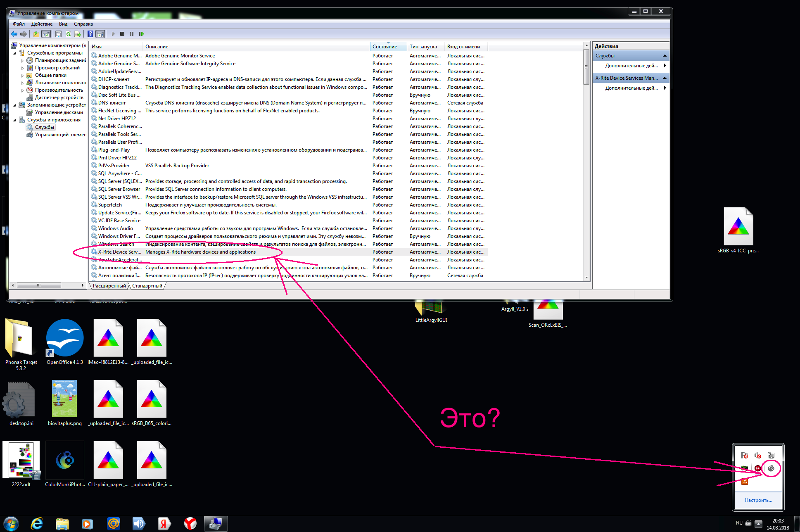Image resolution: width=800 pixels, height=532 pixels.
Task: Restart the selected service
Action: pyautogui.click(x=141, y=34)
